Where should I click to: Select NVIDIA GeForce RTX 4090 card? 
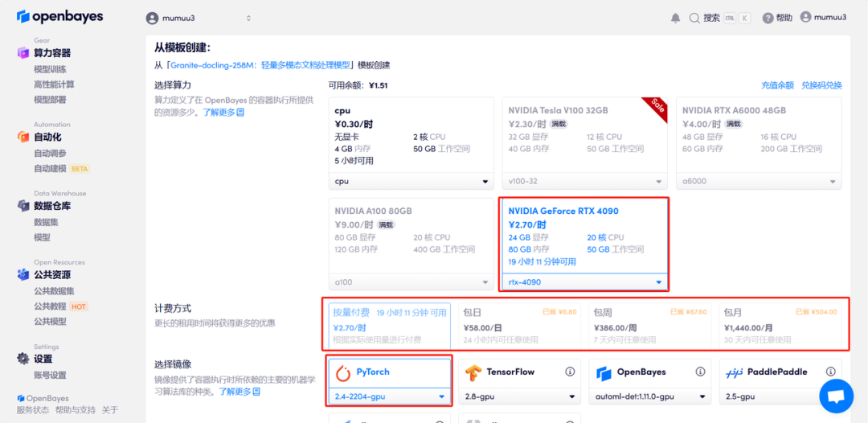pyautogui.click(x=584, y=244)
